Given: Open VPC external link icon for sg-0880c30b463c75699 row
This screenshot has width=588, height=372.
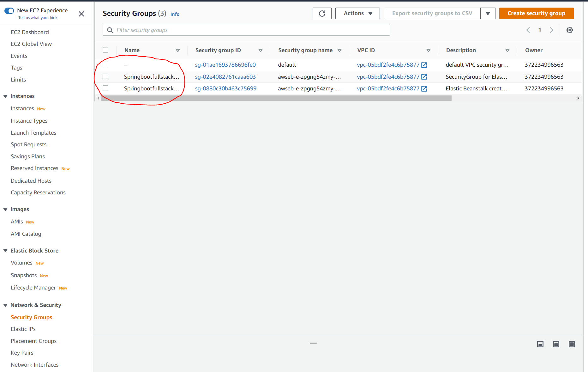Looking at the screenshot, I should point(424,89).
